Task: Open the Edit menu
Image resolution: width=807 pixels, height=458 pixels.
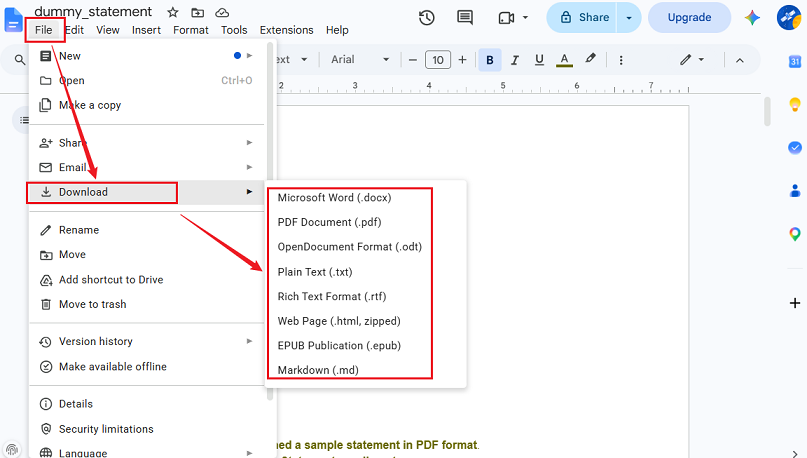Action: click(x=75, y=30)
